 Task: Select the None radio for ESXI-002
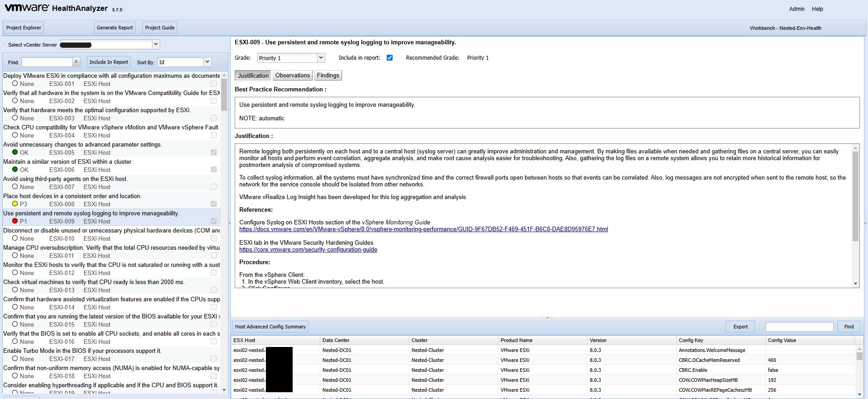pos(15,101)
